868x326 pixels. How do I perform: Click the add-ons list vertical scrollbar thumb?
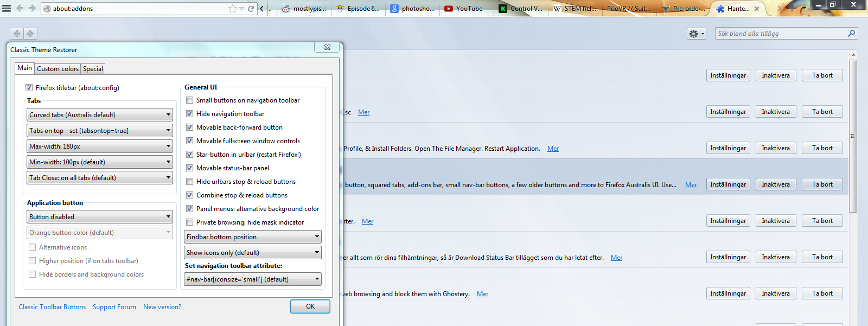[x=853, y=136]
